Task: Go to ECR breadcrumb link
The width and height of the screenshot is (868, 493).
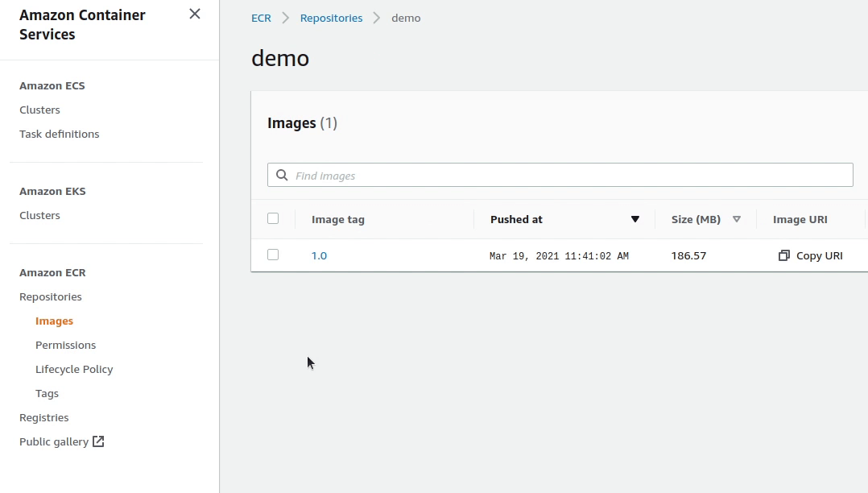Action: tap(261, 18)
